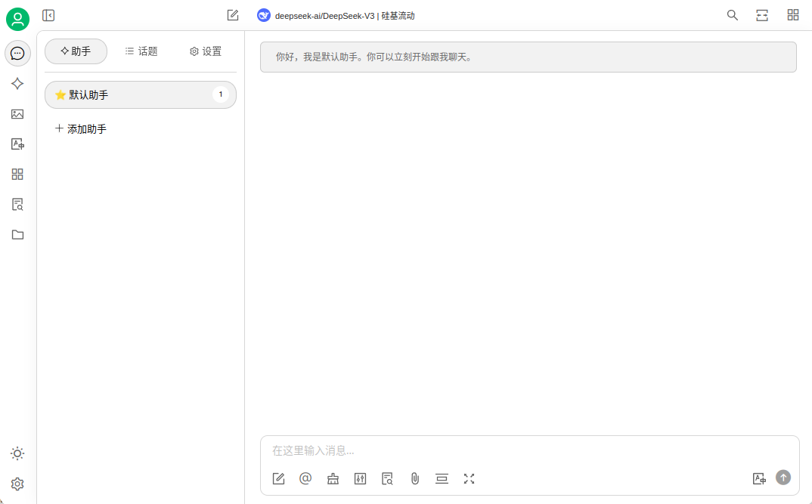
Task: Switch to the 设置 tab
Action: [206, 51]
